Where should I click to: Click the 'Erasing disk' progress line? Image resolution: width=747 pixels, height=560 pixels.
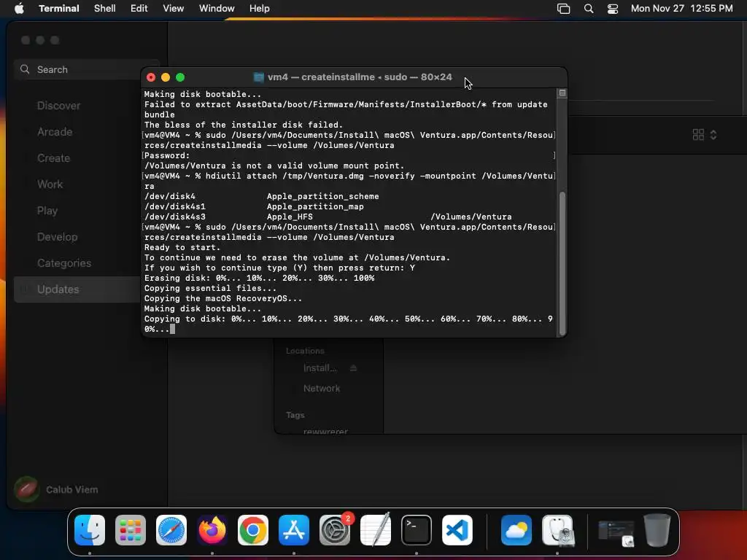pyautogui.click(x=259, y=278)
